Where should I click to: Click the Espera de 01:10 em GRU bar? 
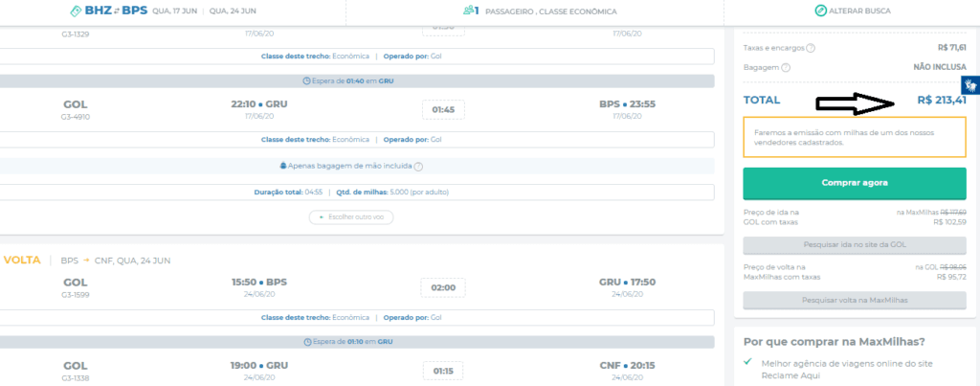pos(357,342)
